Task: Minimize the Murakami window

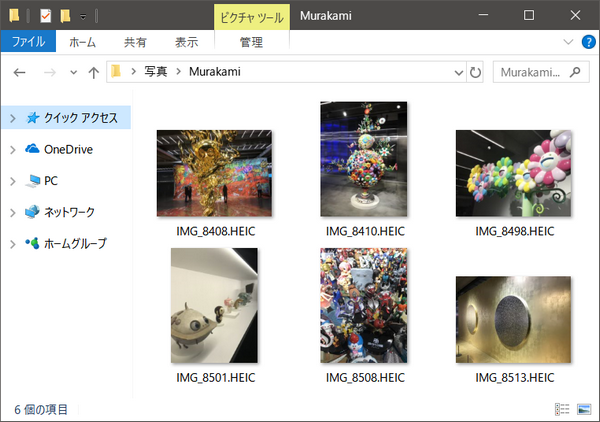Action: [x=483, y=15]
